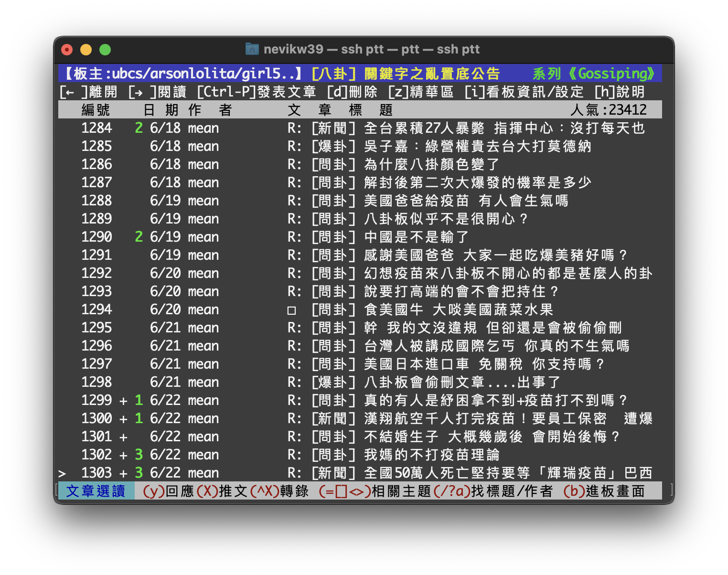Click the 文章選讀 status label

pos(96,491)
